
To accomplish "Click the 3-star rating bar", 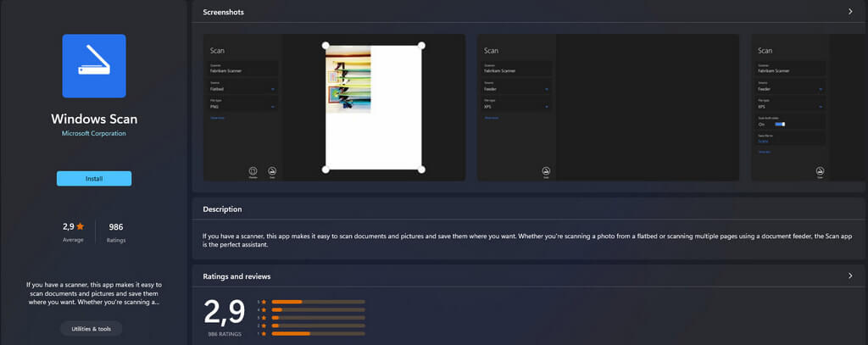I will pyautogui.click(x=319, y=318).
